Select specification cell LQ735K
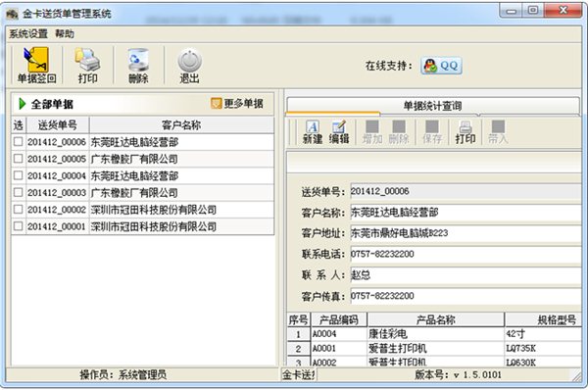Image resolution: width=588 pixels, height=390 pixels. (543, 349)
